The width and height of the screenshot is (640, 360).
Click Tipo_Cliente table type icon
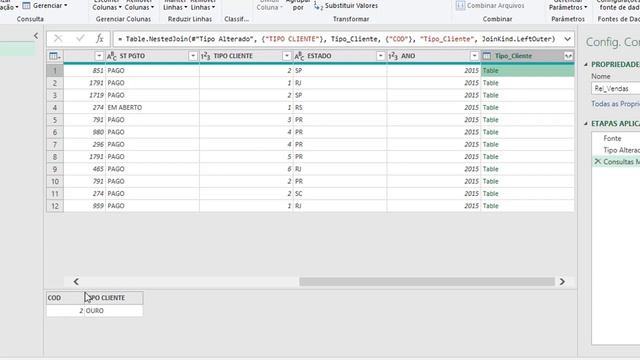click(487, 56)
